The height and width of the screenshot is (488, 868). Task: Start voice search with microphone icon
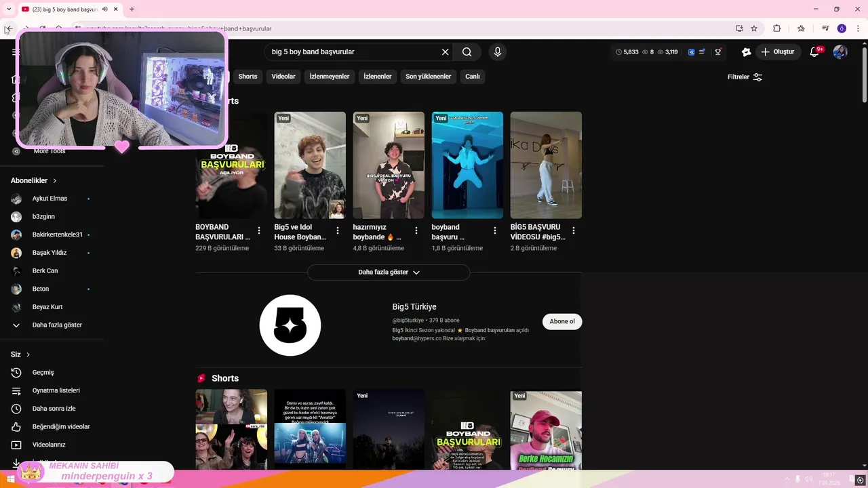click(498, 52)
